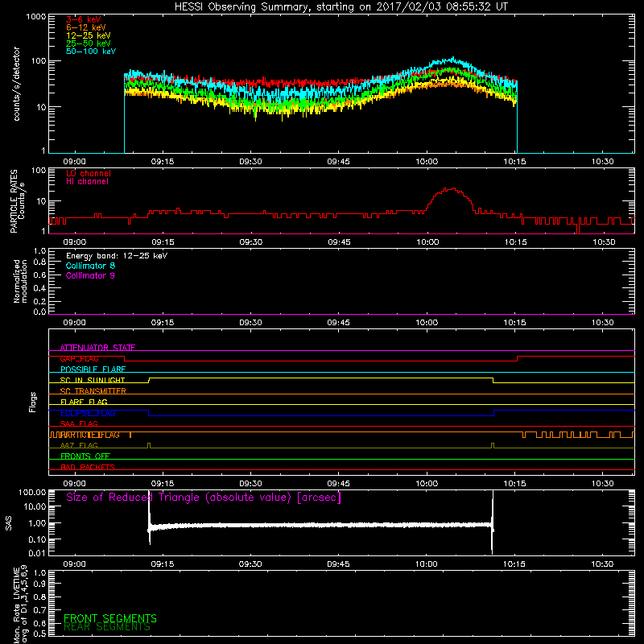Click the red '3-6 keV' legend label

[84, 19]
